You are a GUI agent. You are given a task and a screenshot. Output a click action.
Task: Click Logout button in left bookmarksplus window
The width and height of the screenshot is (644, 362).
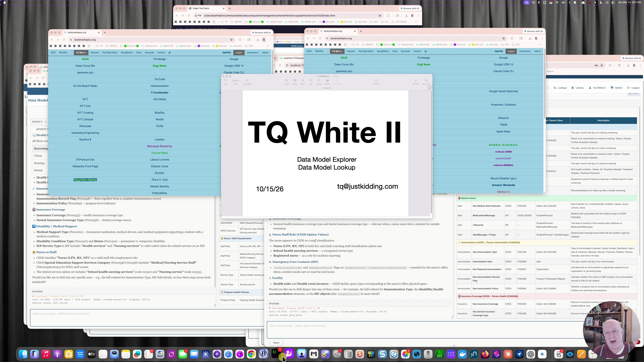239,53
